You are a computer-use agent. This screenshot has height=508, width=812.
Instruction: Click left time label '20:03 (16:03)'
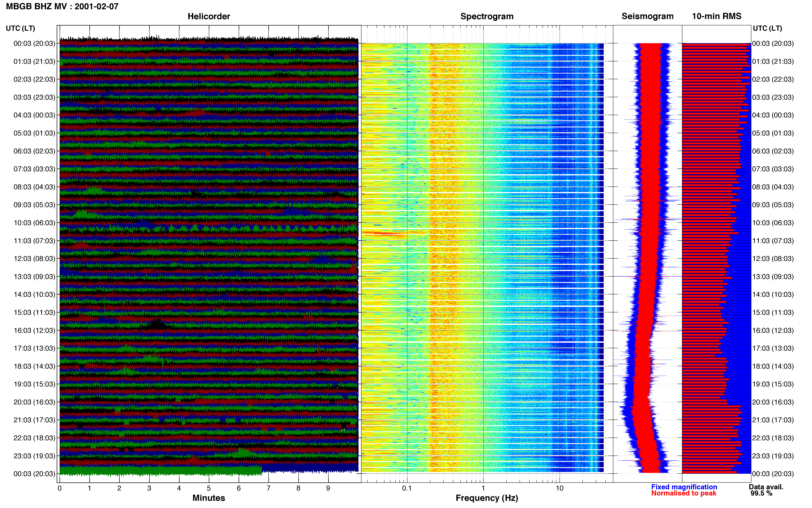pyautogui.click(x=34, y=402)
